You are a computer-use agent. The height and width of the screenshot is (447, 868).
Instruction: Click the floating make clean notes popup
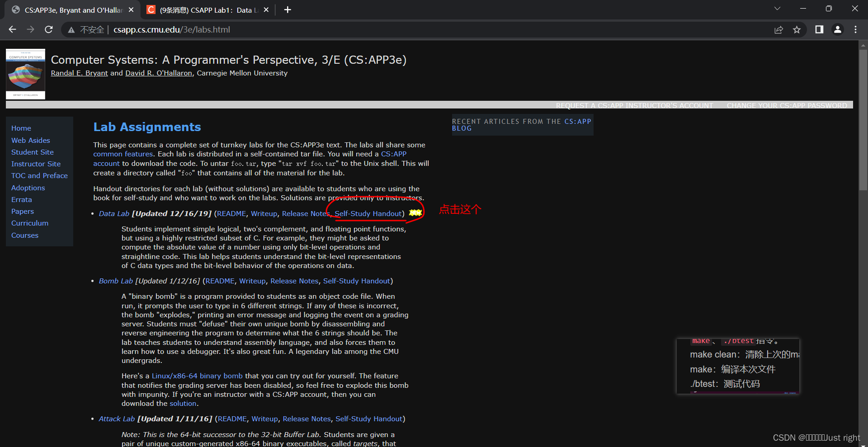coord(738,366)
